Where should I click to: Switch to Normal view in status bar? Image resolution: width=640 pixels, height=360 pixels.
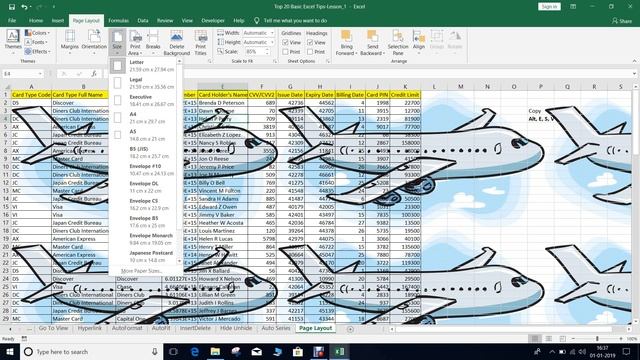point(535,339)
